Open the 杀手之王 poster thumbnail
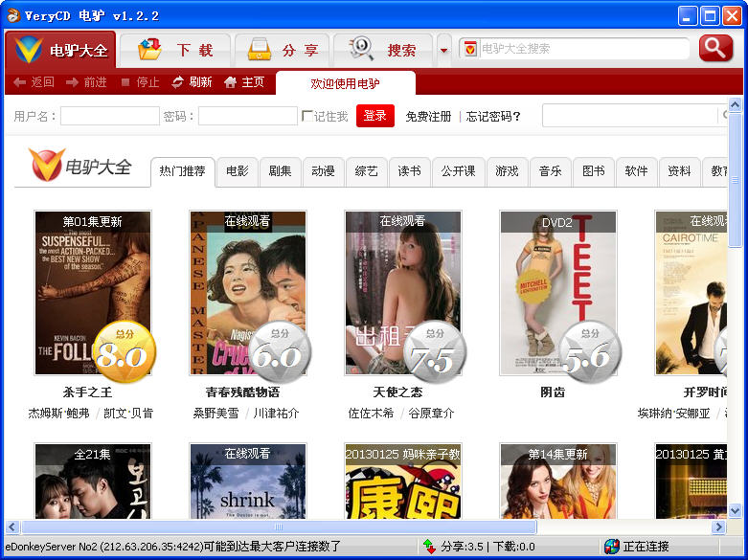Screen dimensions: 748x560 (93, 293)
